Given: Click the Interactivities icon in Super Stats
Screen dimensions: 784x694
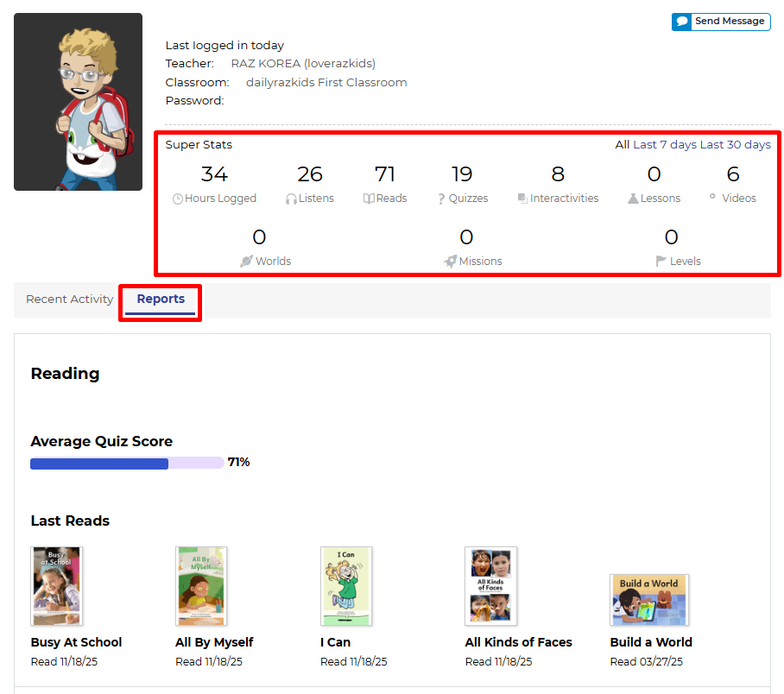Looking at the screenshot, I should point(522,199).
